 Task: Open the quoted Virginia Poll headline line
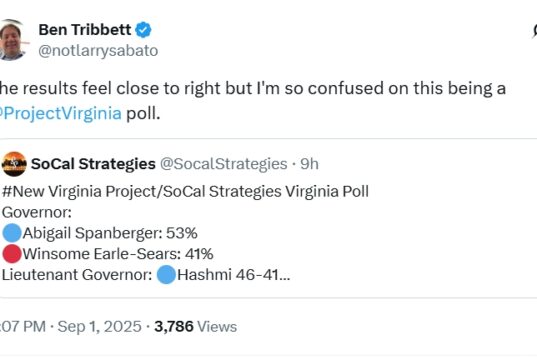[185, 191]
